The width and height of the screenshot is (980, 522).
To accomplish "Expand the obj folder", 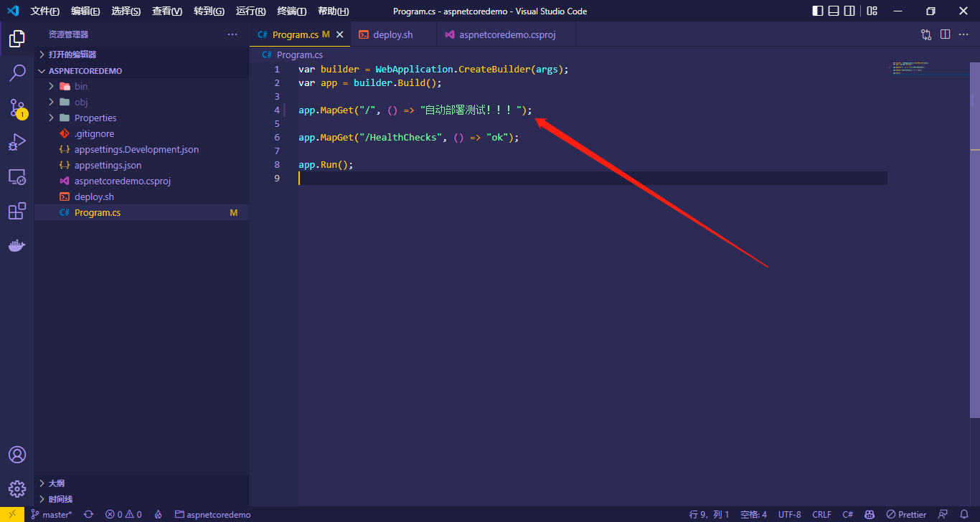I will (x=141, y=102).
